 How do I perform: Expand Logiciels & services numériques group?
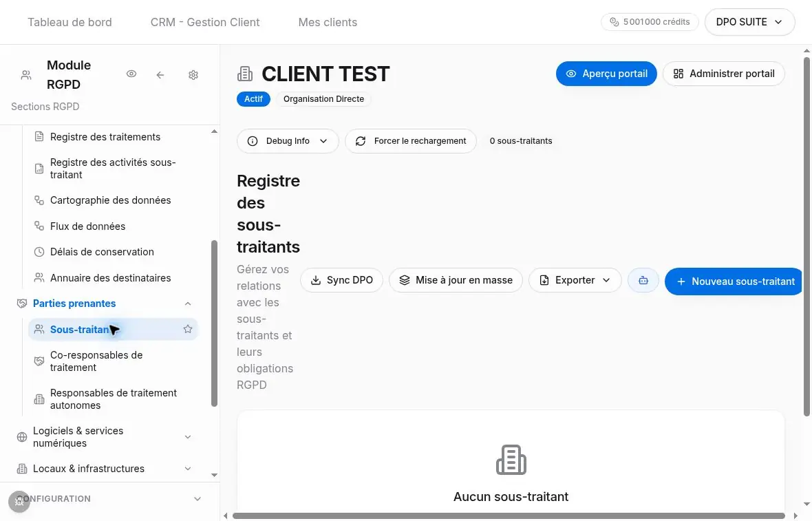(187, 437)
